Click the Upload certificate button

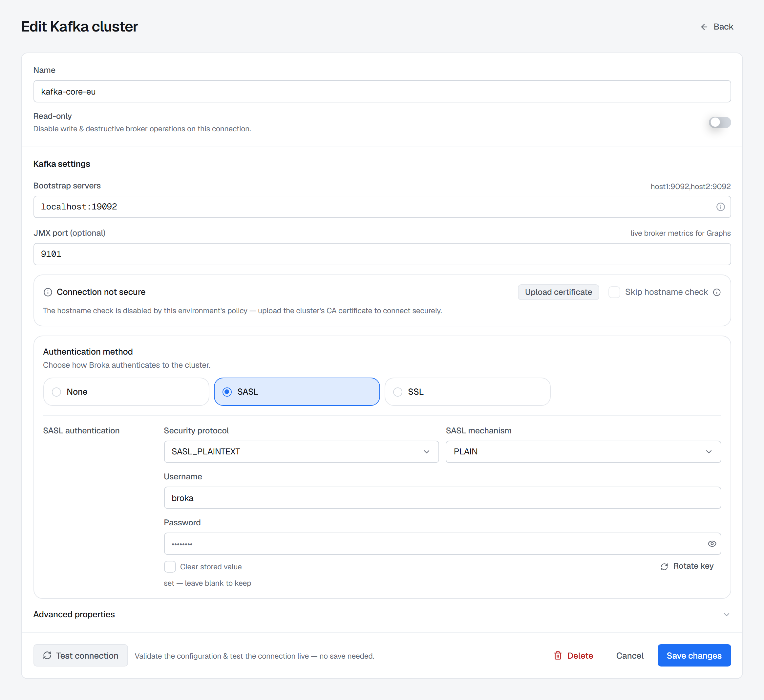tap(558, 292)
